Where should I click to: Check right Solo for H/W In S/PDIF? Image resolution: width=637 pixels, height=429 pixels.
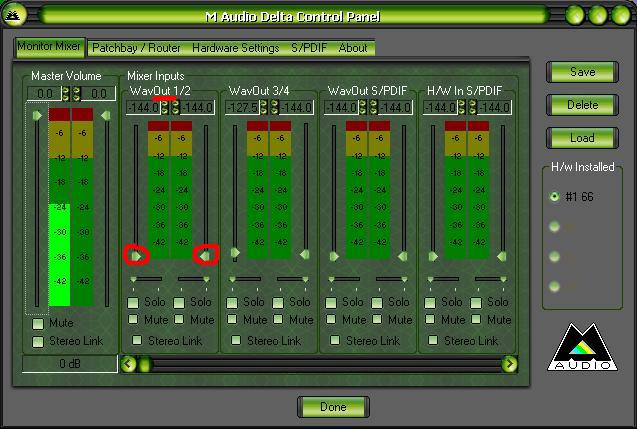click(x=476, y=303)
